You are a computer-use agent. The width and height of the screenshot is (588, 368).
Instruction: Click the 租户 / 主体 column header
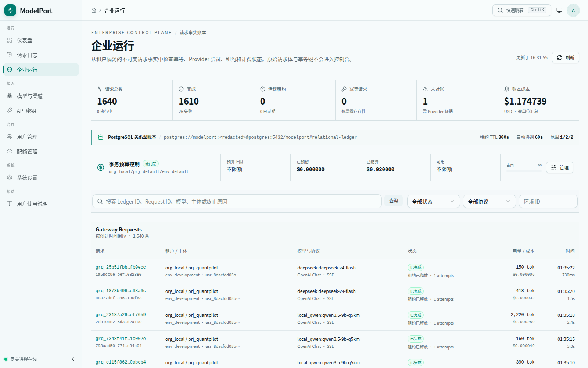[176, 251]
